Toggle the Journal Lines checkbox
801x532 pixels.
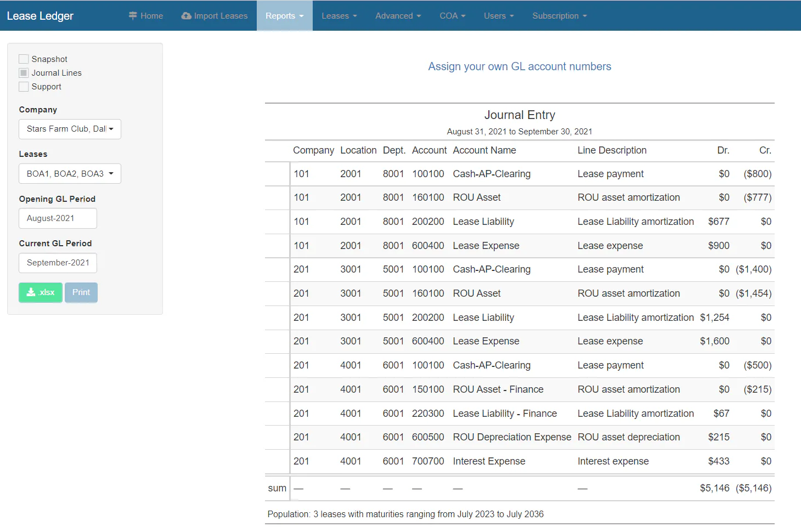[x=24, y=72]
